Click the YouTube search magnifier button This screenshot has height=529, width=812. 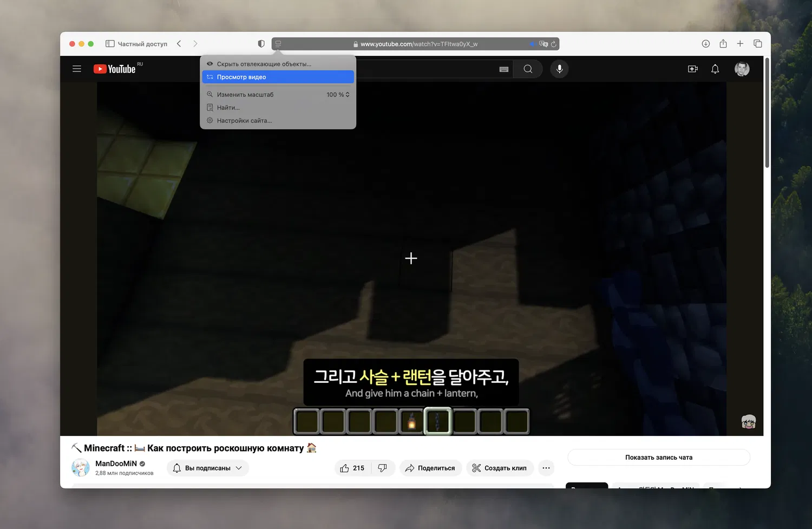point(528,69)
